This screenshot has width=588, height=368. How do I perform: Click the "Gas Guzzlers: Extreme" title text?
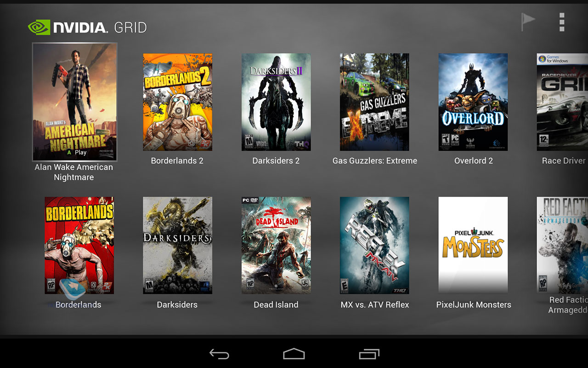375,161
